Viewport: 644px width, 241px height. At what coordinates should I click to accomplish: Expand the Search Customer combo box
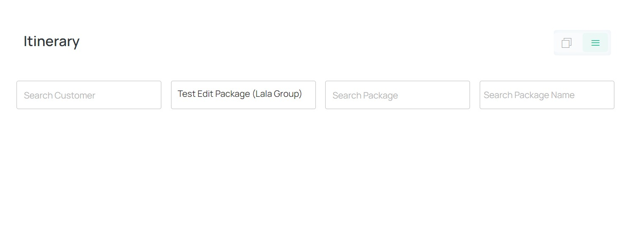tap(89, 95)
